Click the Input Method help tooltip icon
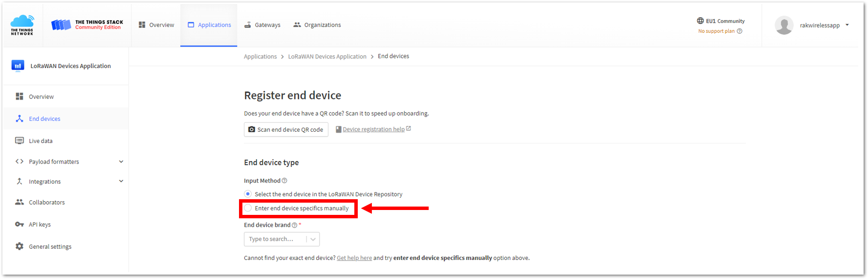 pyautogui.click(x=284, y=181)
